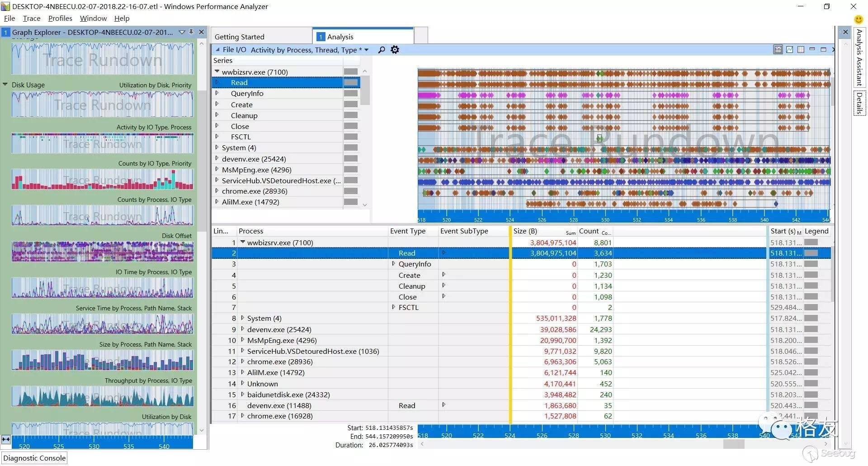
Task: Pin the Graph Explorer panel
Action: pyautogui.click(x=191, y=32)
